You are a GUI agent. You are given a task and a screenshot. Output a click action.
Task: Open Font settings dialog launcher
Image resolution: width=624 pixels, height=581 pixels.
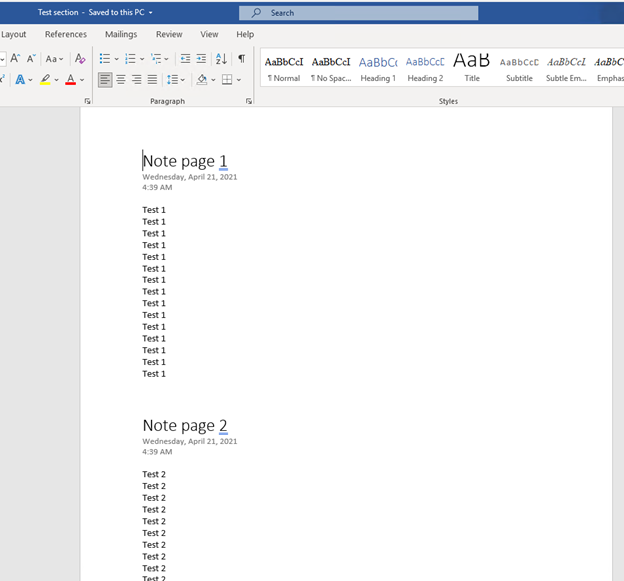point(87,101)
